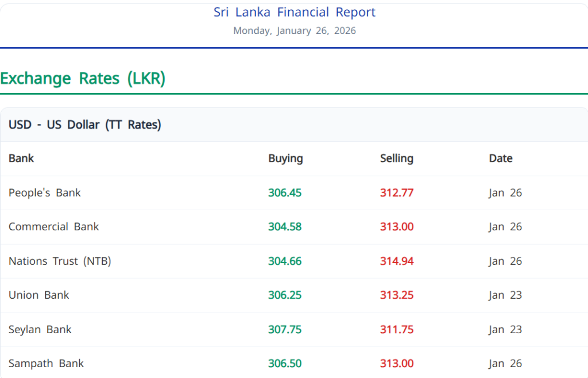Screen dimensions: 588x378
Task: Click Seylan Bank selling rate 311.75
Action: (397, 330)
